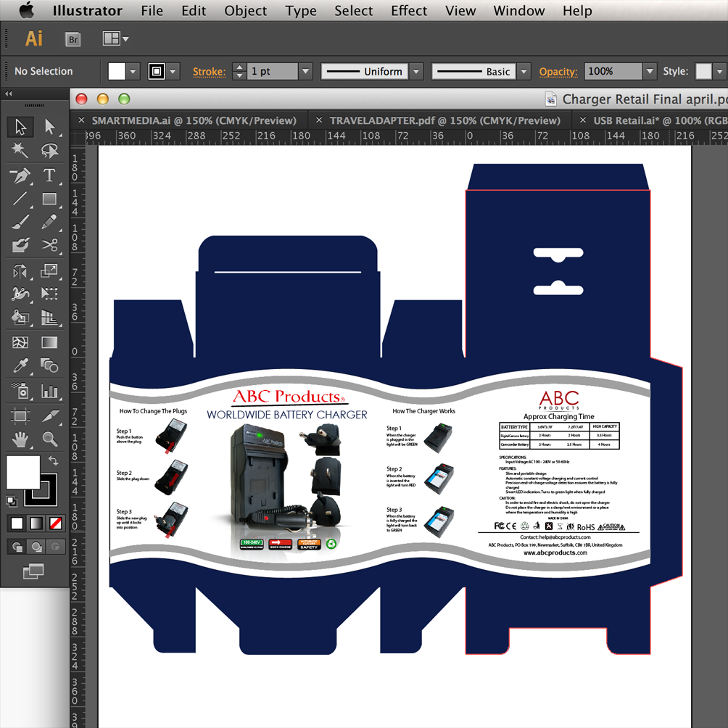The image size is (728, 728).
Task: Open the stroke weight dropdown arrow
Action: (305, 72)
